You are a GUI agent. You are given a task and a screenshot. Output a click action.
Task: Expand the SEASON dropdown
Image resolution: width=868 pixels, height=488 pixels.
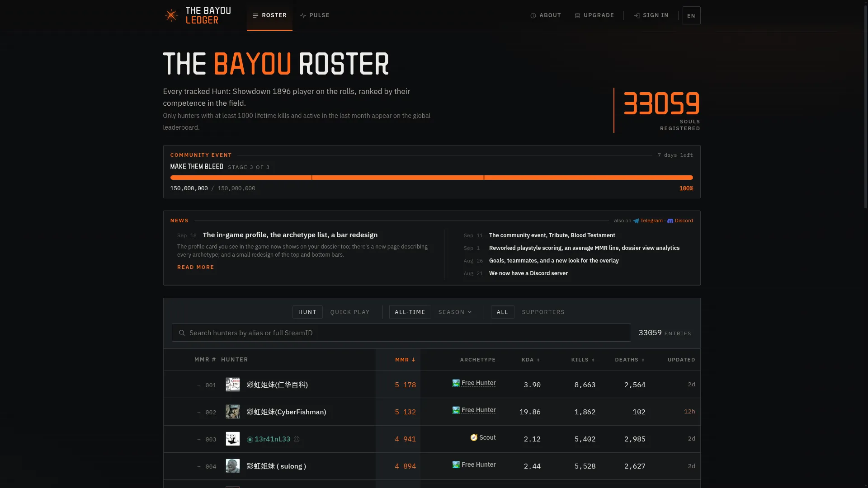[x=455, y=312]
